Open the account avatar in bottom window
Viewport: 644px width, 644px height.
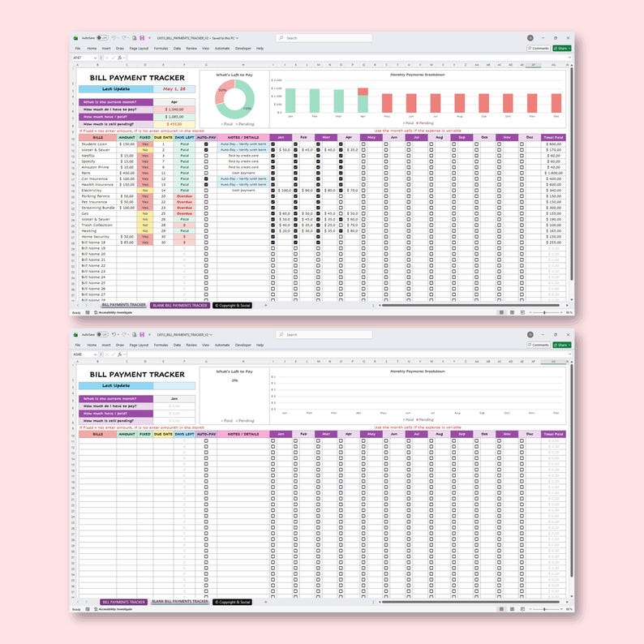point(530,334)
